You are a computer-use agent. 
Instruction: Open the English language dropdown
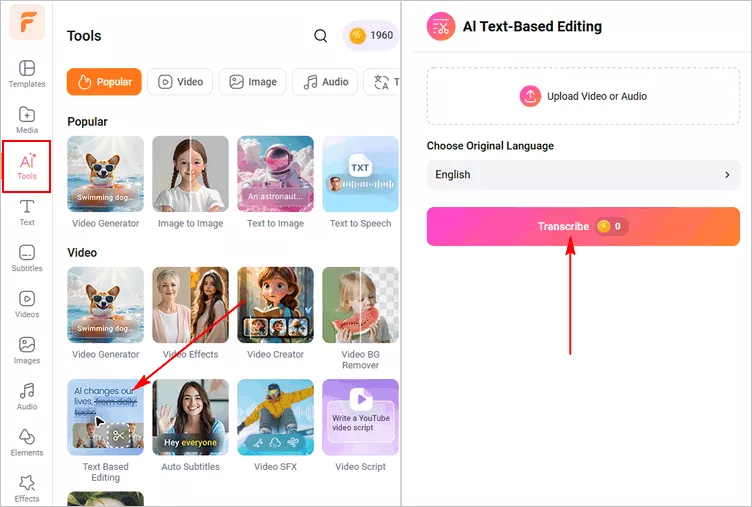coord(583,175)
